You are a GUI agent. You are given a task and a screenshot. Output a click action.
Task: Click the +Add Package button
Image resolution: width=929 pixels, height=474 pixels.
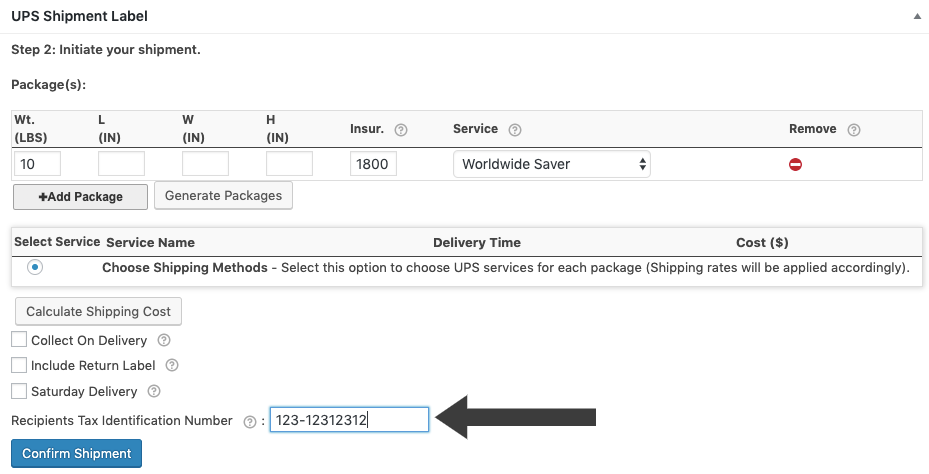click(x=81, y=197)
